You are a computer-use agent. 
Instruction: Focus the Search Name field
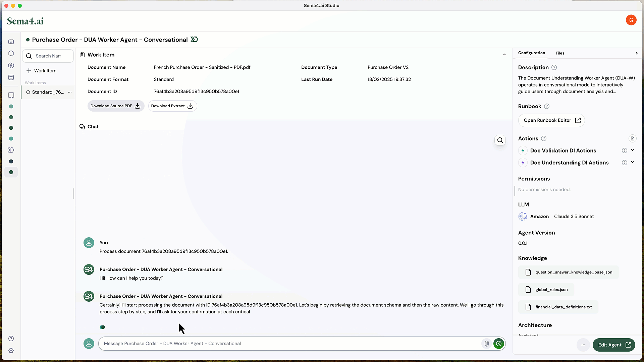[x=48, y=56]
